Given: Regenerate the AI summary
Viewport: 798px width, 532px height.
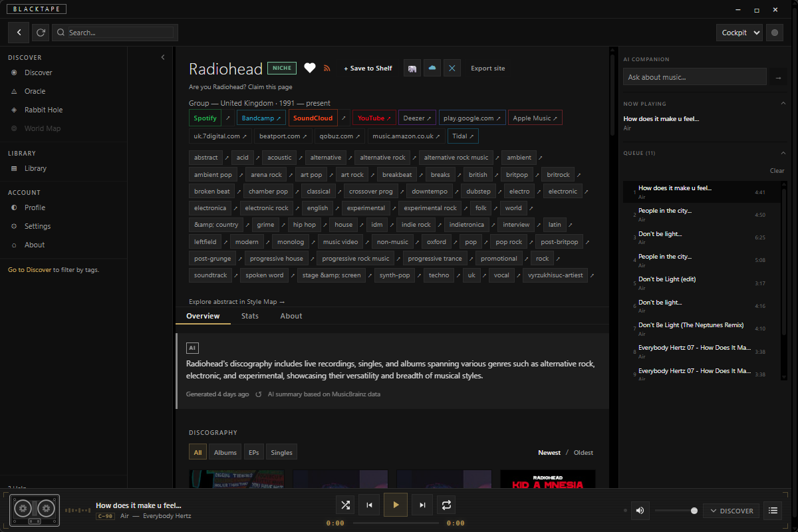Looking at the screenshot, I should 258,394.
